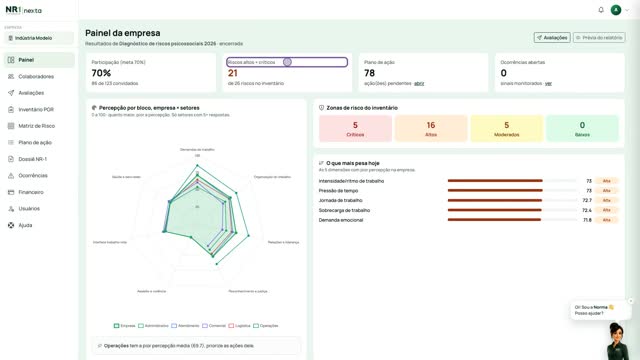Click the Intensidade/ritmo de trabalho progress bar
Screen dimensions: 640x360
click(512, 180)
